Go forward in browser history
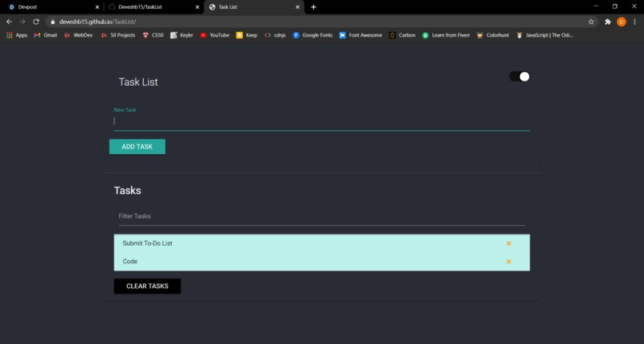The height and width of the screenshot is (344, 644). tap(22, 22)
